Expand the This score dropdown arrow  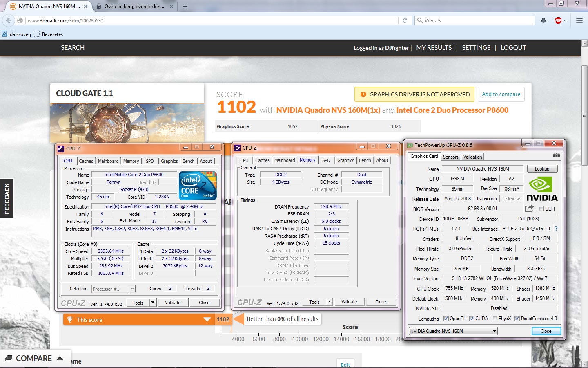tap(207, 320)
